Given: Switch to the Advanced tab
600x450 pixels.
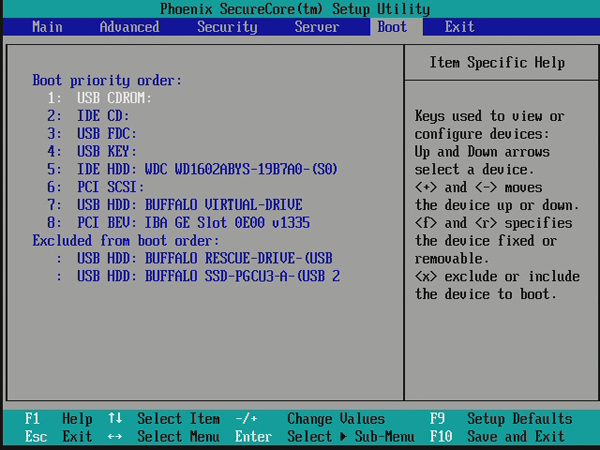Looking at the screenshot, I should coord(129,27).
